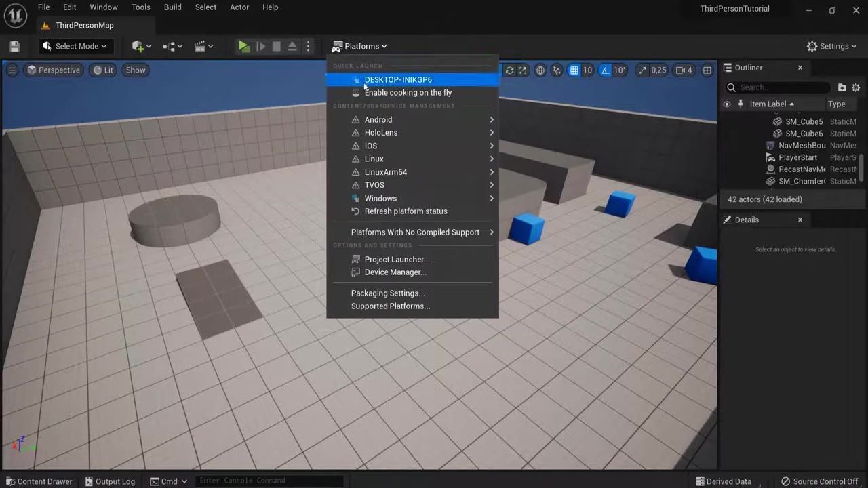Toggle scale snapping icon
The width and height of the screenshot is (868, 488).
tap(642, 70)
